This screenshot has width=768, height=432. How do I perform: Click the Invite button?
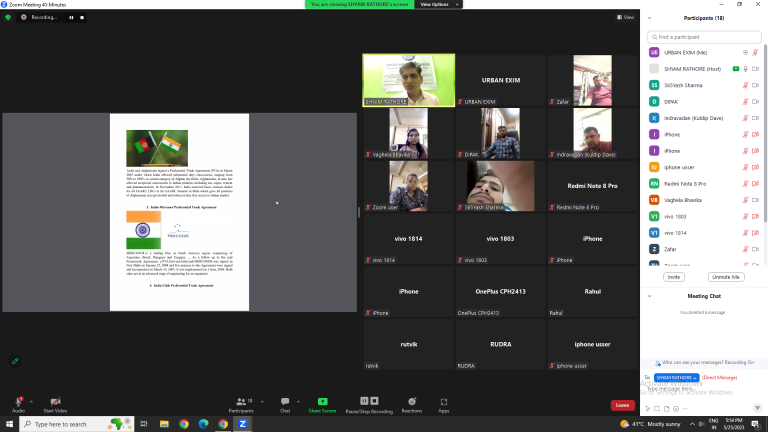[x=673, y=276]
